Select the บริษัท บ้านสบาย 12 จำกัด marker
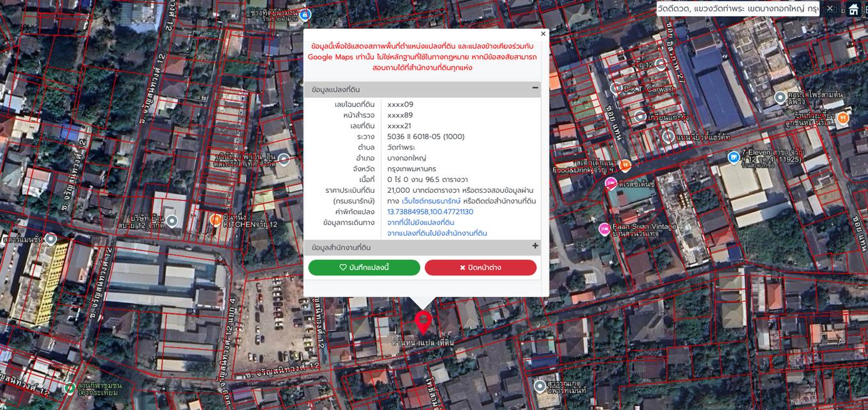The height and width of the screenshot is (410, 868). tap(172, 221)
